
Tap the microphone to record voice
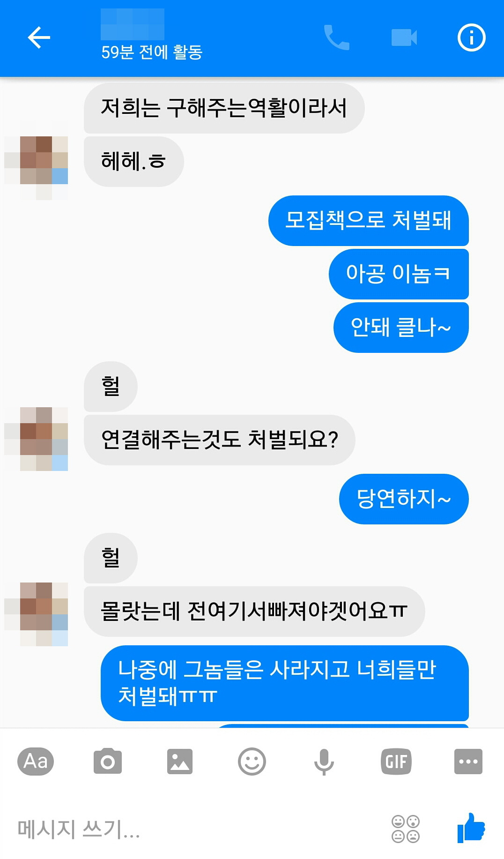click(x=324, y=762)
